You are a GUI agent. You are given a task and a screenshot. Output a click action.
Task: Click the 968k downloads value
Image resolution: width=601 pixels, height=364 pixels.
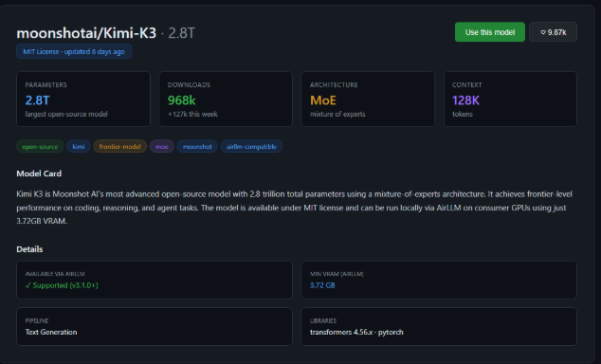pos(181,100)
